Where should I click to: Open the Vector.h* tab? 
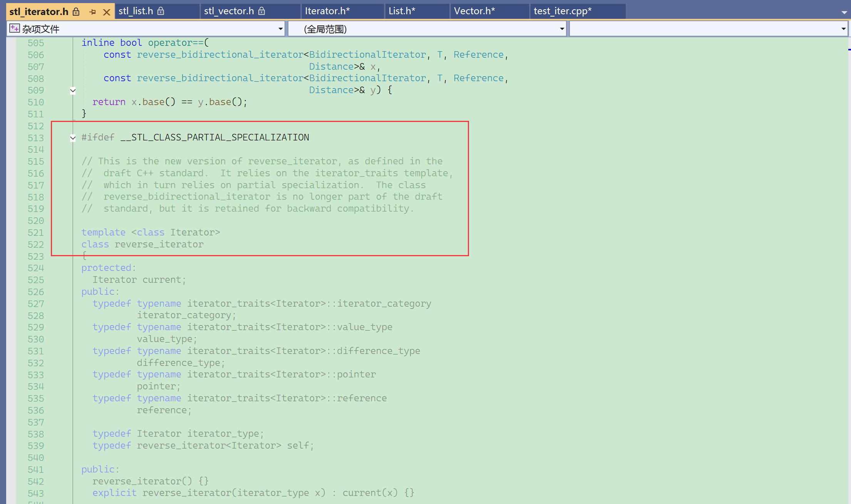[x=474, y=11]
